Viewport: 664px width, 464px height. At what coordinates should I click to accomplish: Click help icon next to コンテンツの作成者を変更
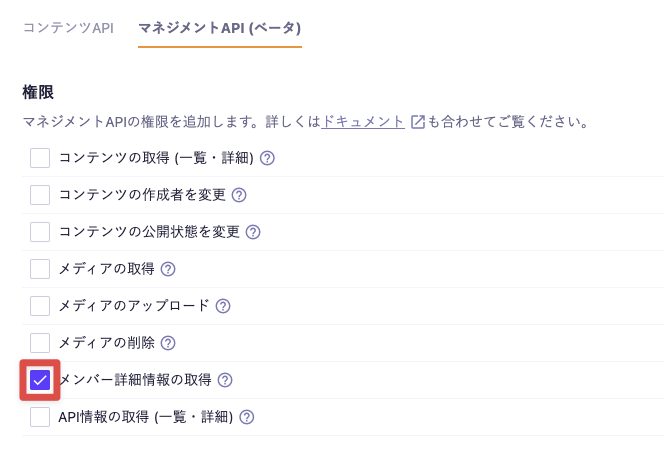click(239, 195)
